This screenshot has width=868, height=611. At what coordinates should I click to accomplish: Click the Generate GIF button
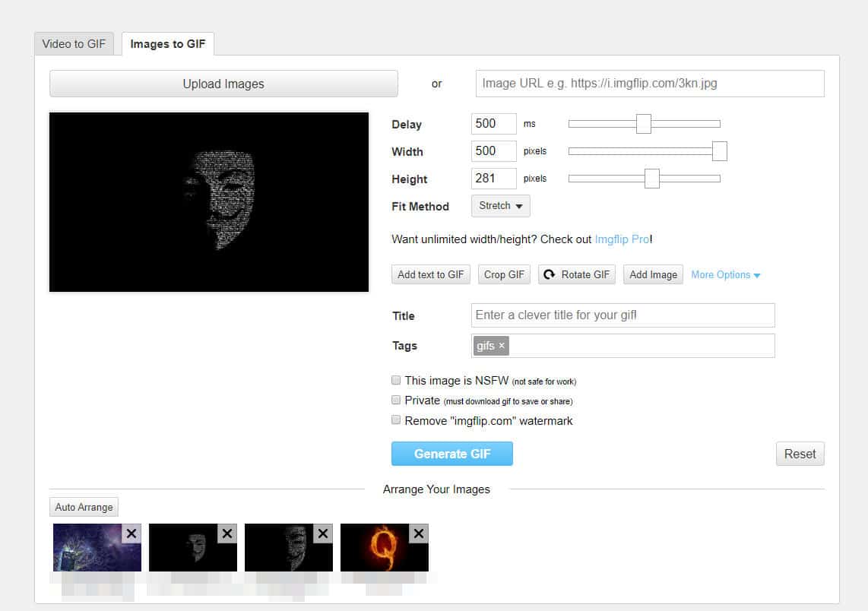click(451, 454)
